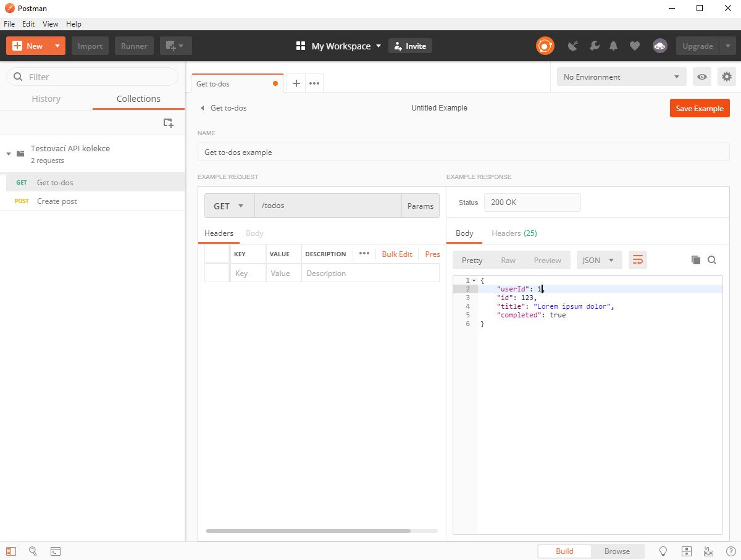Open a new tab with the plus icon

[x=296, y=83]
